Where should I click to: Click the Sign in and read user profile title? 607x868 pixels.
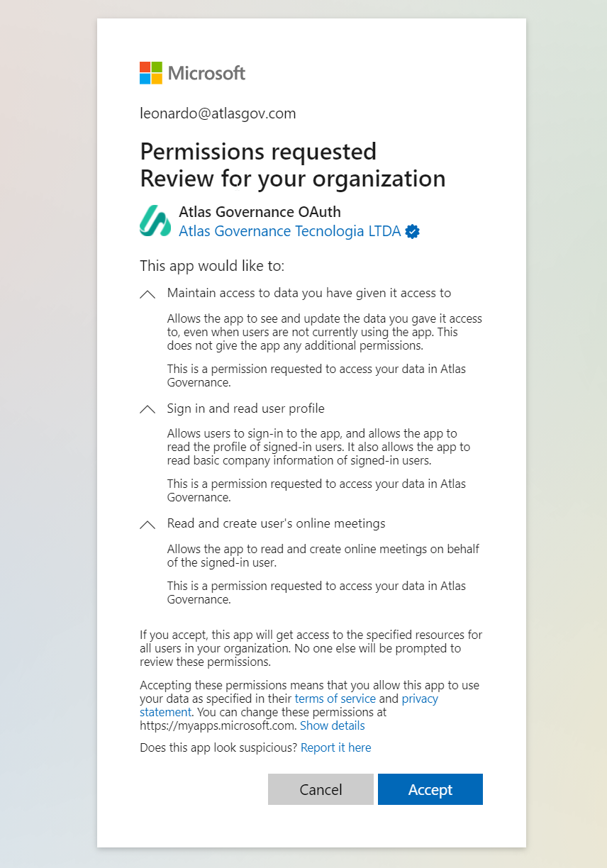(x=246, y=408)
